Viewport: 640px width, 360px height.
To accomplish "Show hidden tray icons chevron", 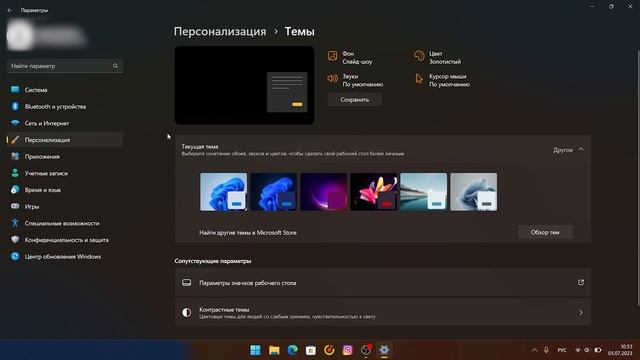I will pos(534,350).
